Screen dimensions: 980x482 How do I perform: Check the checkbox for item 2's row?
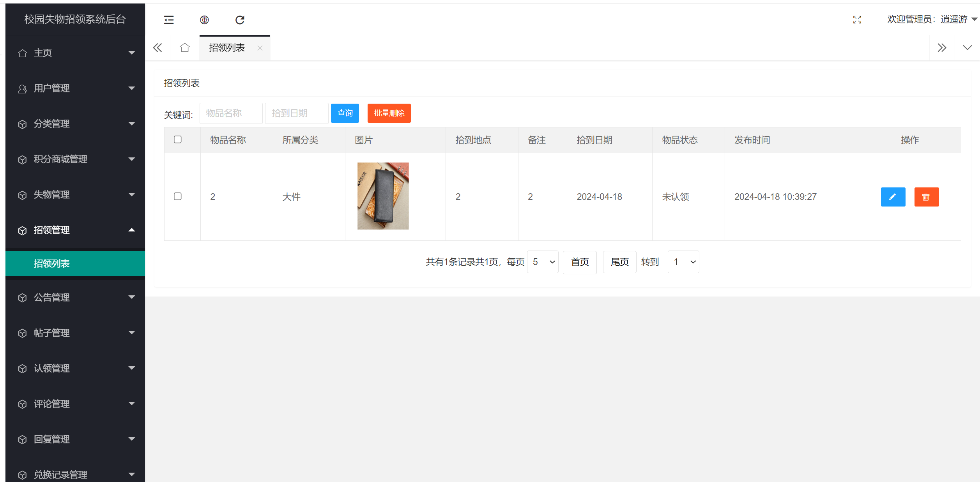pos(178,196)
